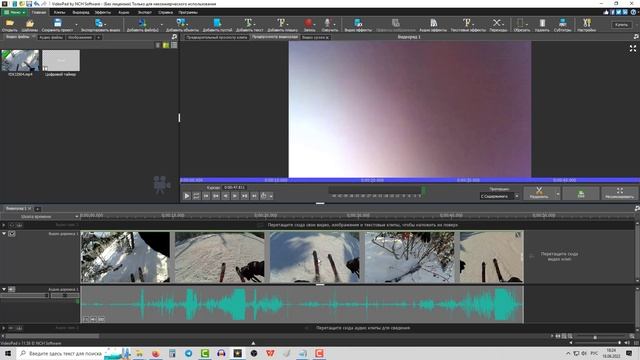640x360 pixels.
Task: Adjust the Audio Track 1 volume slider
Action: click(24, 295)
